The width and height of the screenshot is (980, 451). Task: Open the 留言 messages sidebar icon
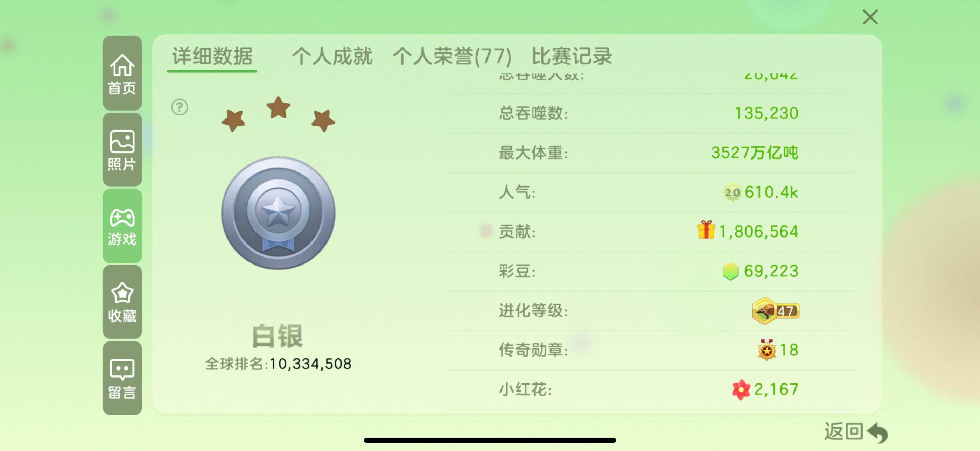click(x=122, y=378)
